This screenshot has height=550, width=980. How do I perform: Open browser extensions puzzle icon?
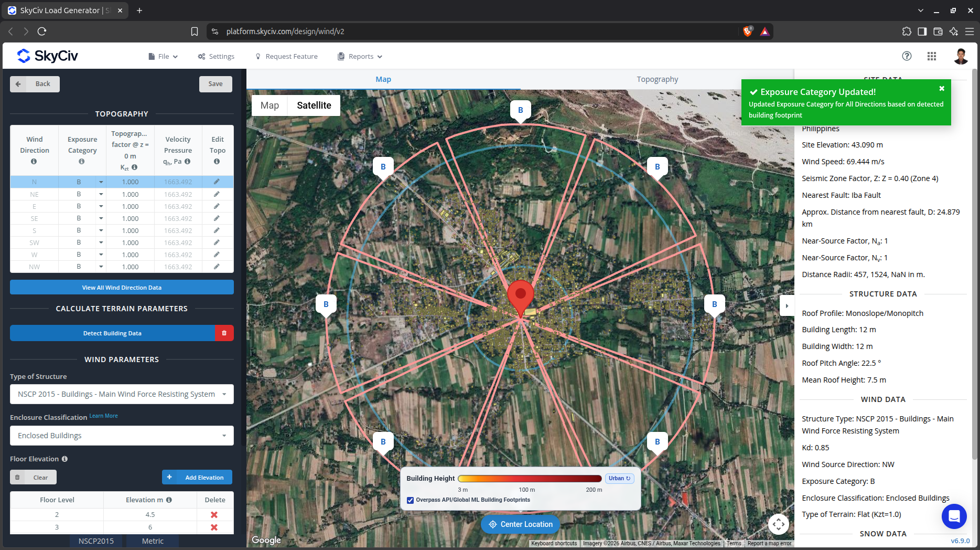(907, 31)
